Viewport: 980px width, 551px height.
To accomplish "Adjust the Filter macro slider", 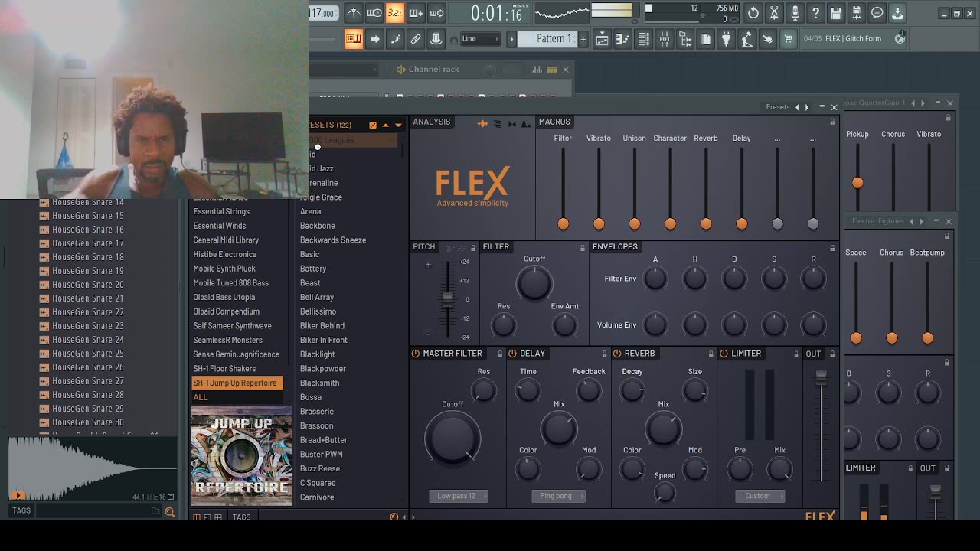I will (563, 187).
